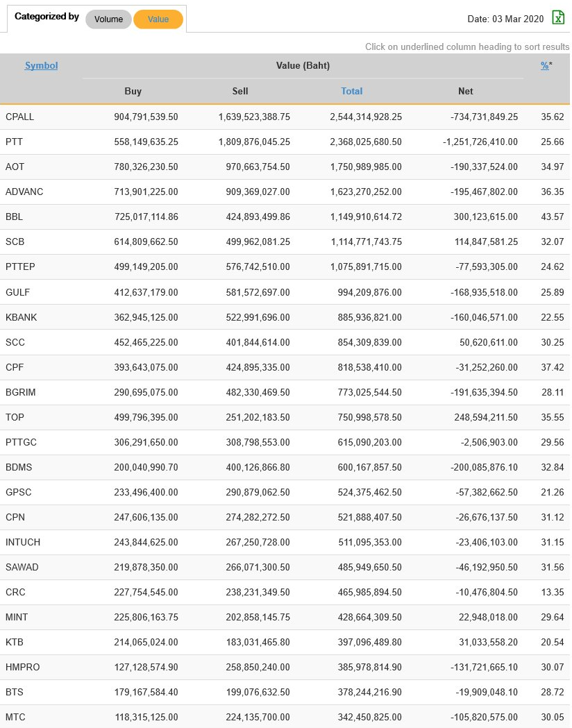Switch categorization to Volume

pos(108,19)
